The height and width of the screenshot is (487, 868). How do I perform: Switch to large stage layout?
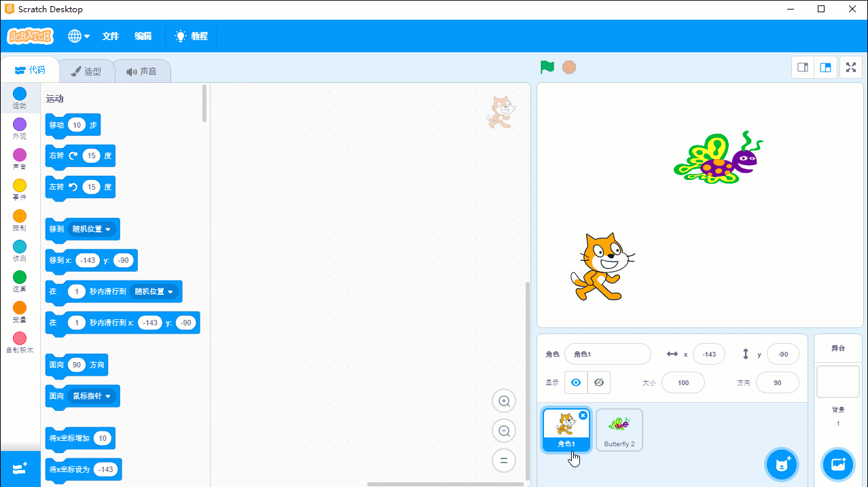[x=825, y=67]
